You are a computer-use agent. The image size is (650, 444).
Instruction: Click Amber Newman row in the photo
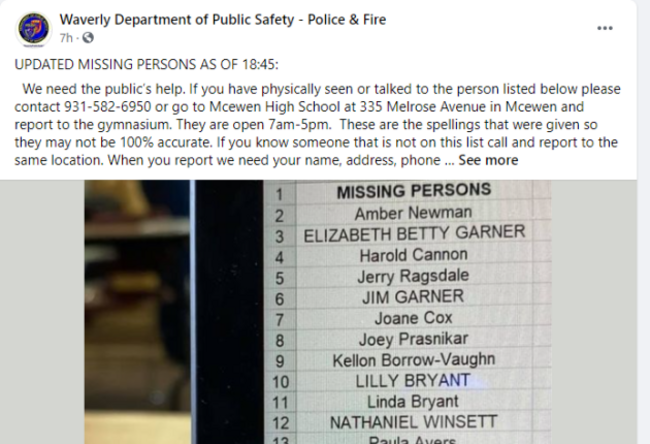[413, 213]
